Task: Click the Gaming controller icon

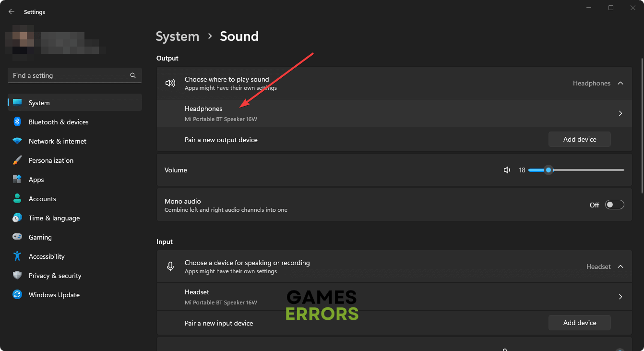Action: [x=17, y=237]
